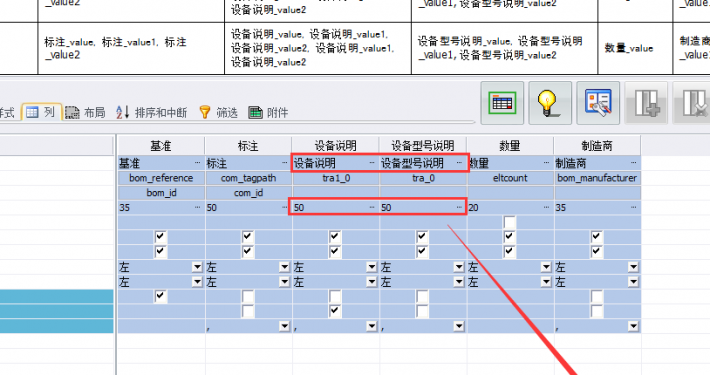Click the table grid icon button
Viewport: 710px width, 375px height.
[x=502, y=103]
